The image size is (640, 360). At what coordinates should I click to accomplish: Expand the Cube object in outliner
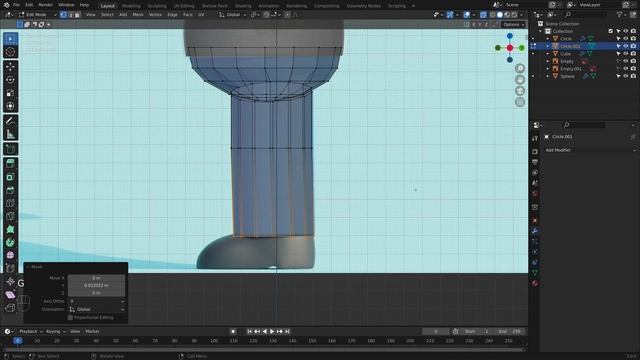click(x=548, y=53)
